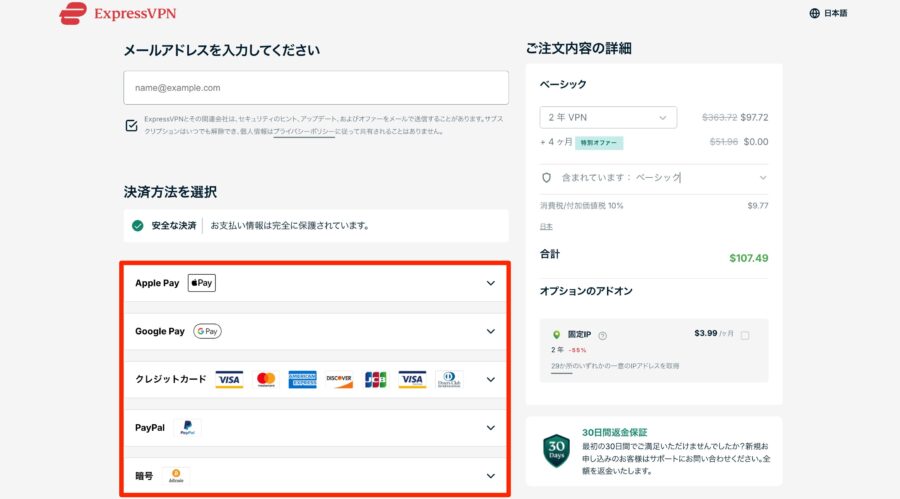900x499 pixels.
Task: Click the 30日間返金保証 heading
Action: coord(614,432)
